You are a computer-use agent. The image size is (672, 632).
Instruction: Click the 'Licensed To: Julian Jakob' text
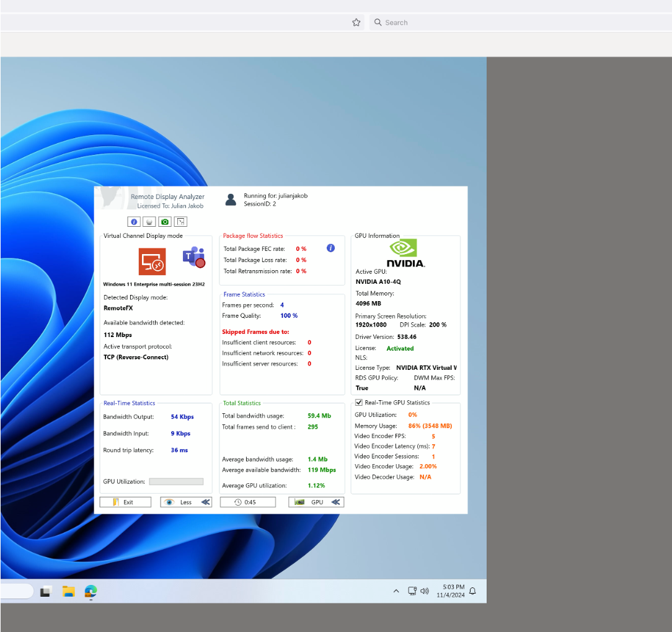coord(170,206)
